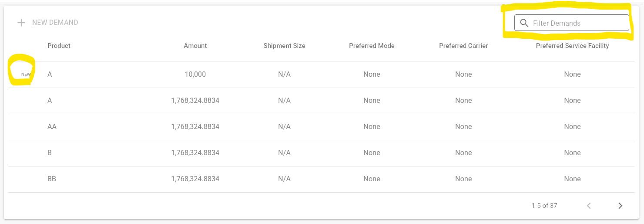
Task: Go to the next page of demands
Action: point(621,206)
